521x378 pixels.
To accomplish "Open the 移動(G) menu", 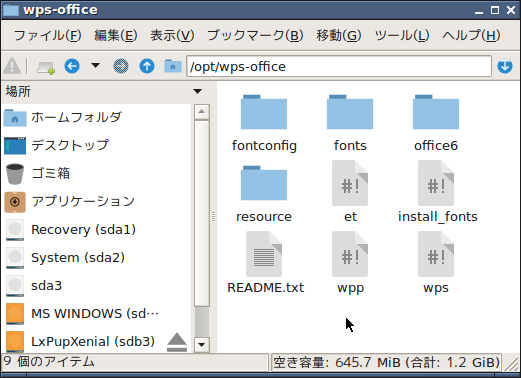I will 339,35.
